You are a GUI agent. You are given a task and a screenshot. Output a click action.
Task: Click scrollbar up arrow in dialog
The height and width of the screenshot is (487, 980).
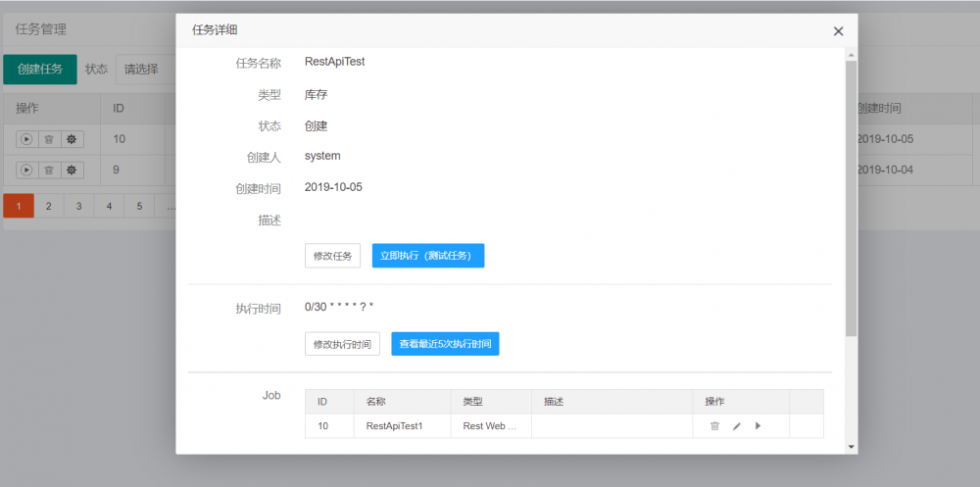tap(851, 55)
